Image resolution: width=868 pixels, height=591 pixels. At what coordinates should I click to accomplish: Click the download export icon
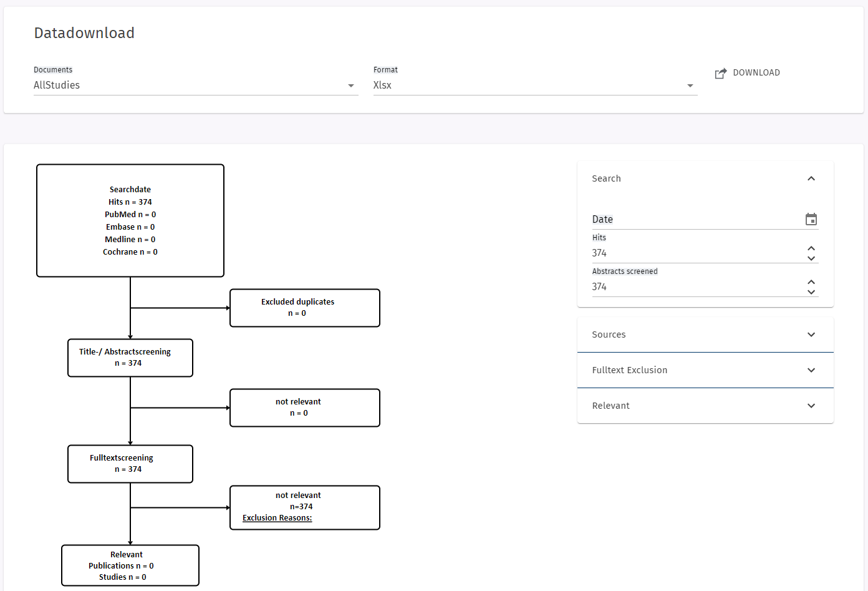coord(720,73)
